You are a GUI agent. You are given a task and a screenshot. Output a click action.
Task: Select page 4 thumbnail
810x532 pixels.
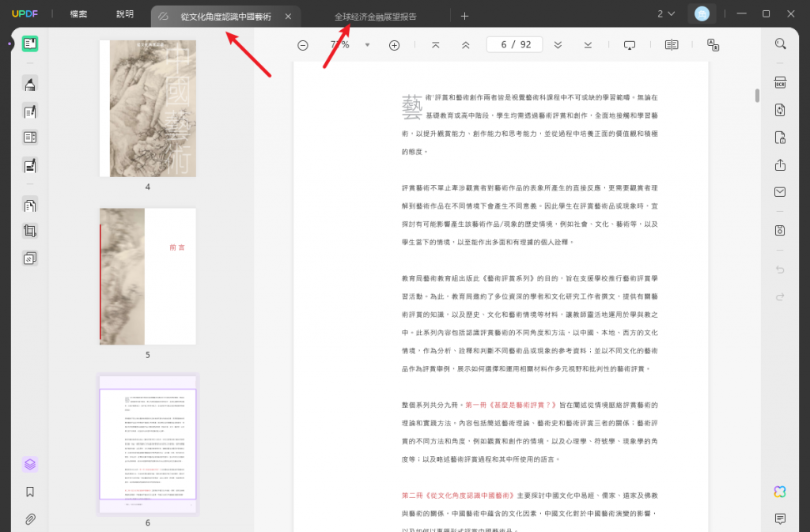click(148, 108)
